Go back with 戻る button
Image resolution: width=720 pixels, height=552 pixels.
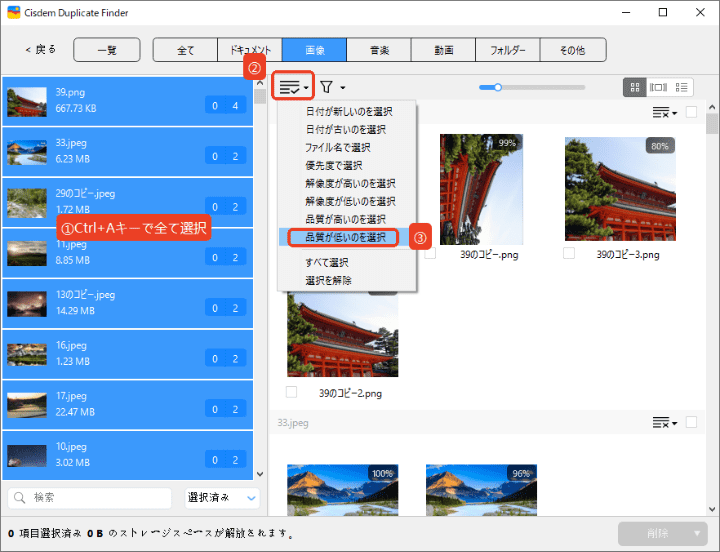tap(41, 49)
